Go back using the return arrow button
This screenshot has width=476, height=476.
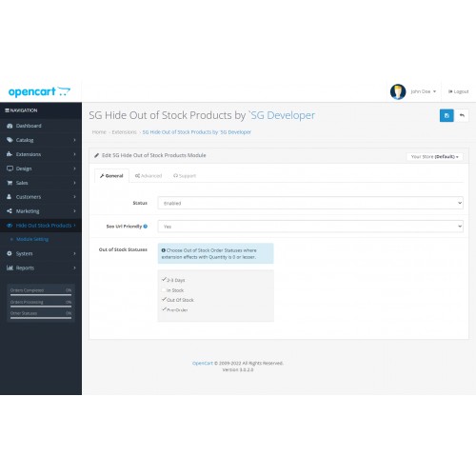click(x=462, y=115)
